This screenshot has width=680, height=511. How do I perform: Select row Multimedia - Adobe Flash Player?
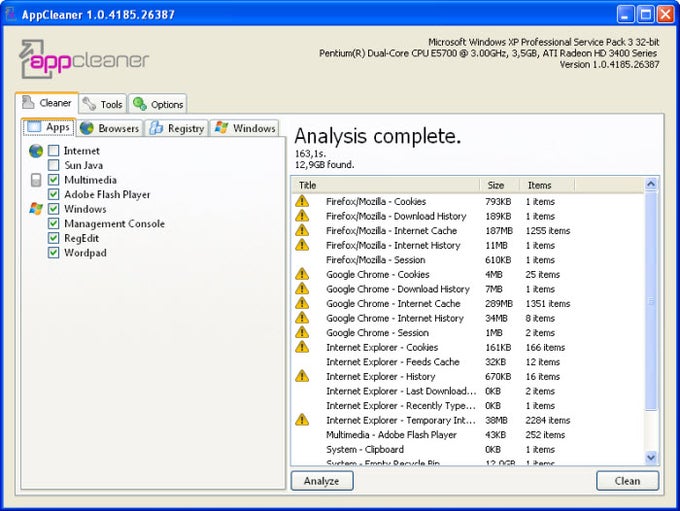[x=468, y=435]
